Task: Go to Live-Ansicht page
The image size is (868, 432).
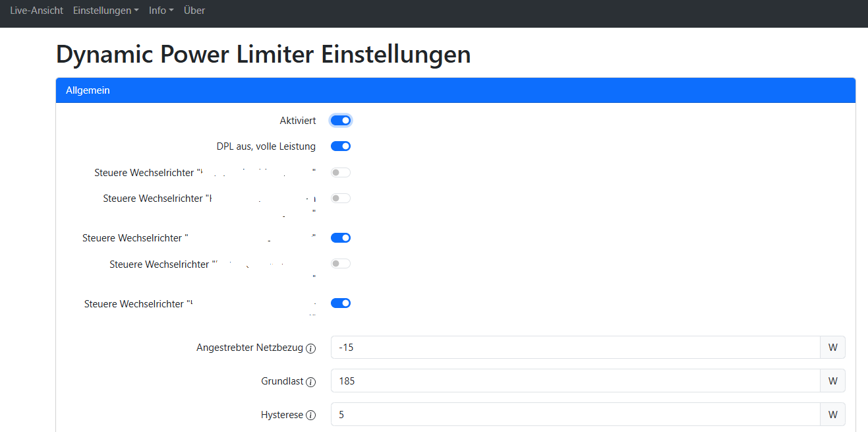Action: pos(37,11)
